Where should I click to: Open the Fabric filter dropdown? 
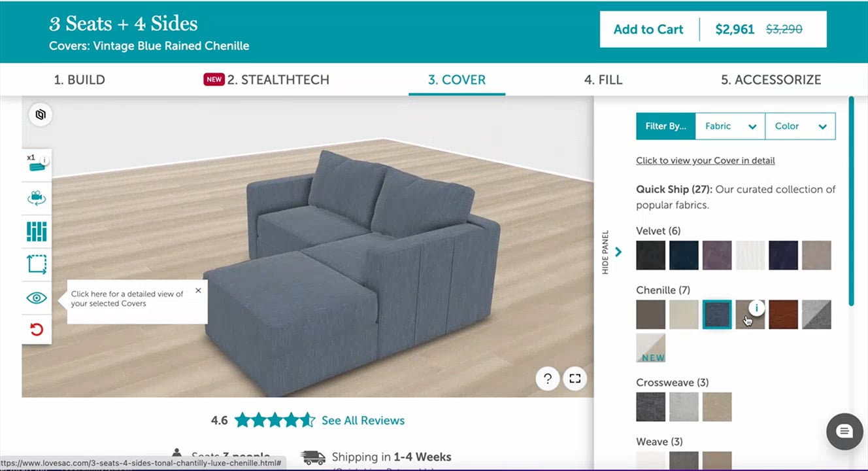click(731, 126)
